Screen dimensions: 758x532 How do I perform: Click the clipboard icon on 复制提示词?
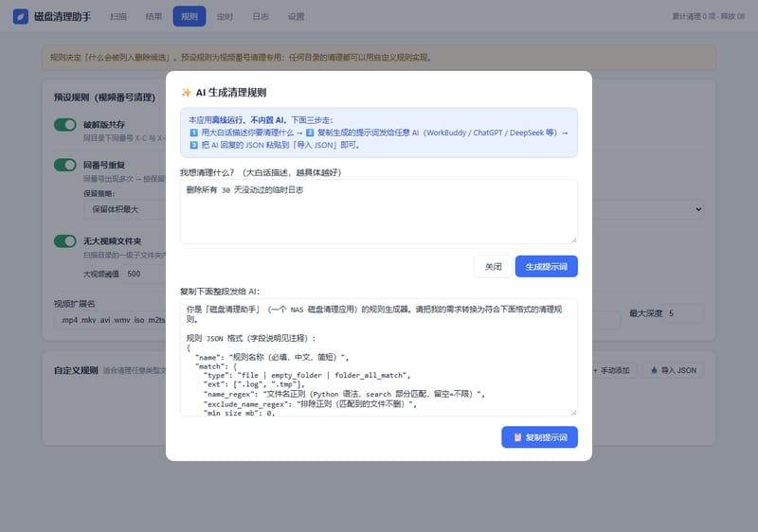tap(517, 437)
